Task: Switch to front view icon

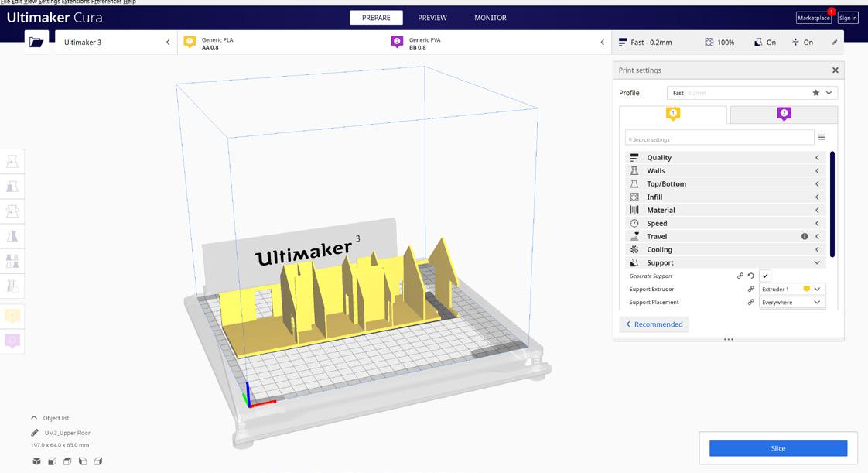Action: [x=52, y=461]
